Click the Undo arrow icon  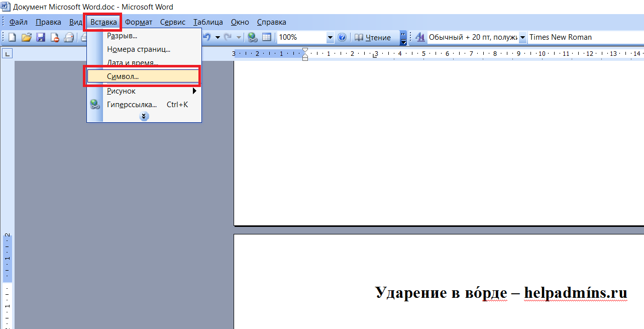coord(207,37)
